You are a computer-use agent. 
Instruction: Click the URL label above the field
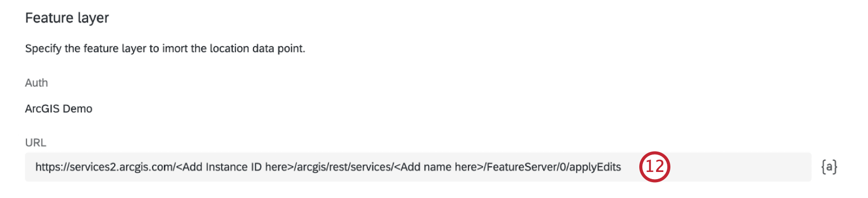point(36,142)
